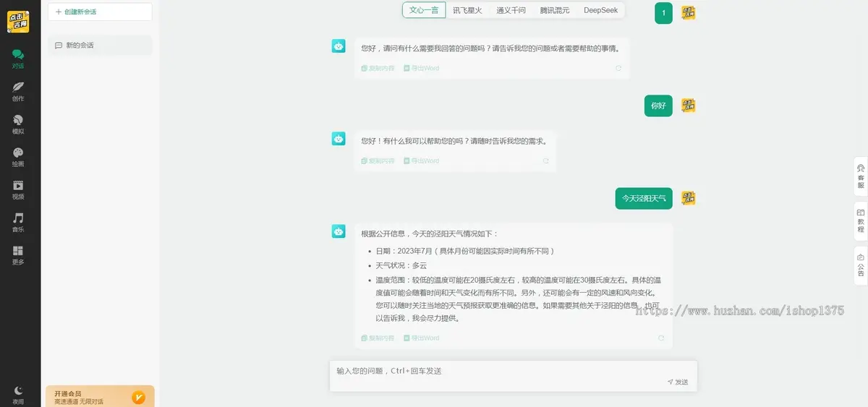This screenshot has width=868, height=407.
Task: Open the 创作 writing section in sidebar
Action: [x=18, y=91]
